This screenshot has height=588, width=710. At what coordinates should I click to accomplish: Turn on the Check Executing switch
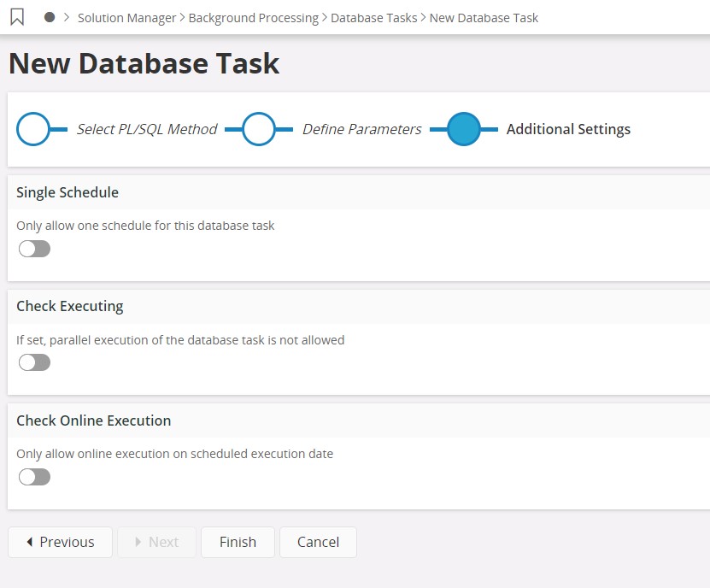pyautogui.click(x=34, y=362)
